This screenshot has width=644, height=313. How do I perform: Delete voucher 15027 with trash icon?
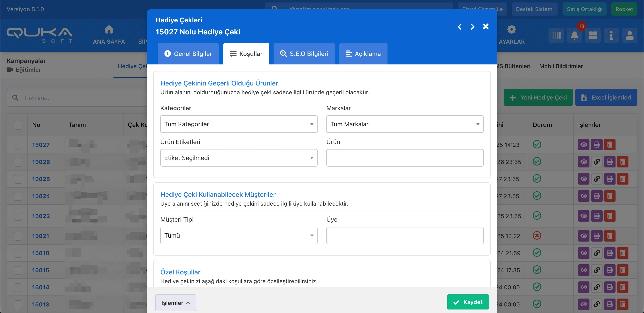[x=610, y=145]
